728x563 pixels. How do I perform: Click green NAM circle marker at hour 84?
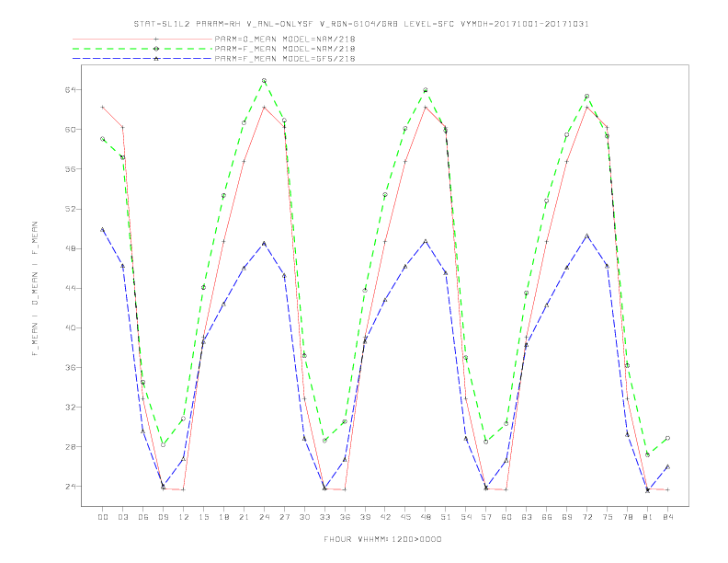(667, 438)
